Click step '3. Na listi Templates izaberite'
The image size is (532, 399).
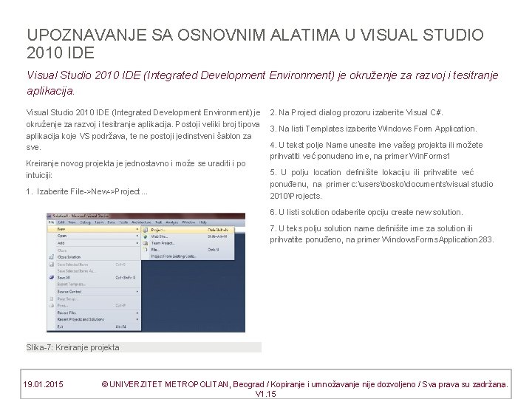click(x=374, y=129)
